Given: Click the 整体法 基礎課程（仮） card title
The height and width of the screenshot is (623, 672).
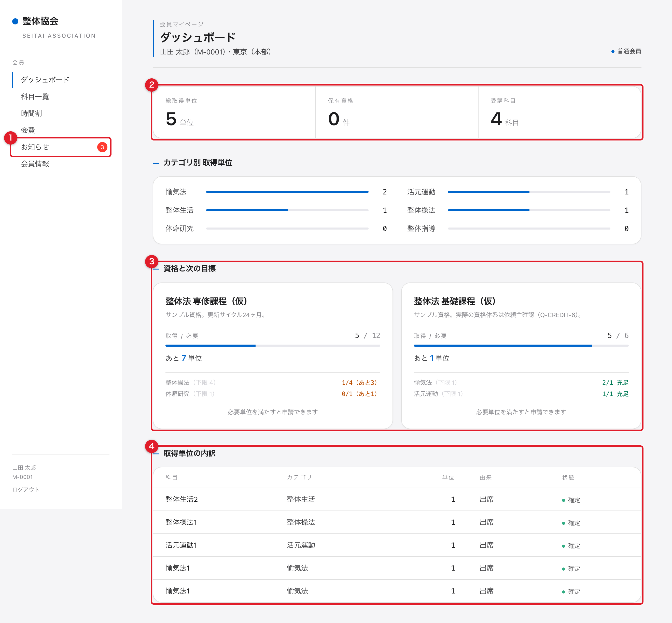Looking at the screenshot, I should [x=455, y=301].
